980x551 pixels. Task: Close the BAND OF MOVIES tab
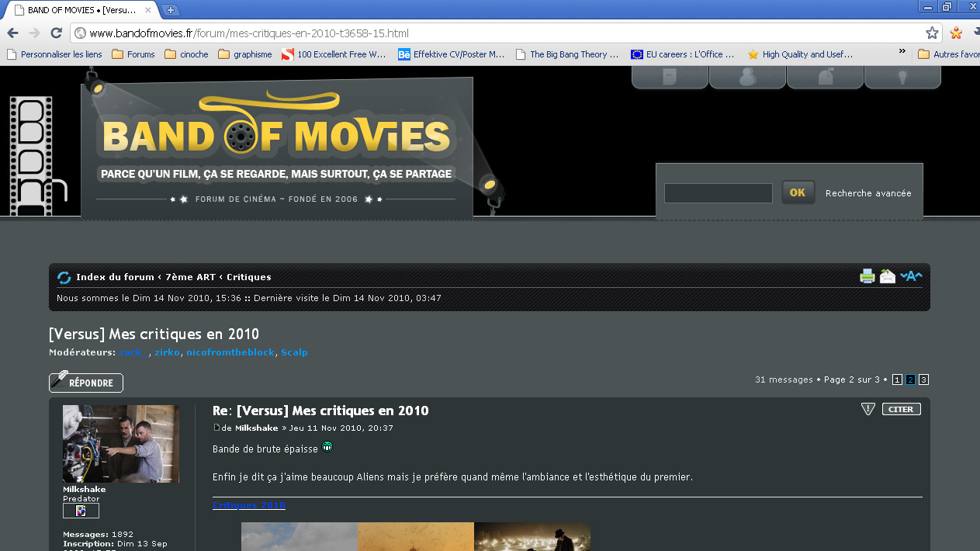pyautogui.click(x=147, y=10)
